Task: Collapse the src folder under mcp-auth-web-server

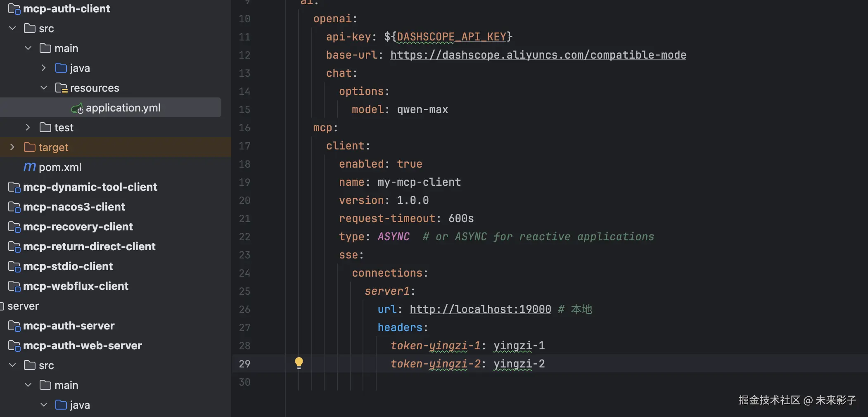Action: pyautogui.click(x=12, y=365)
